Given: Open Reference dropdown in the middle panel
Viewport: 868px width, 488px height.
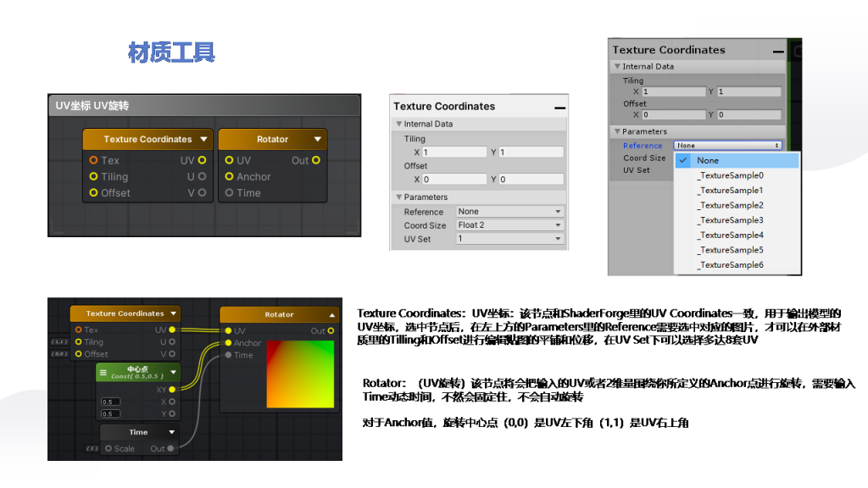Looking at the screenshot, I should [x=509, y=211].
